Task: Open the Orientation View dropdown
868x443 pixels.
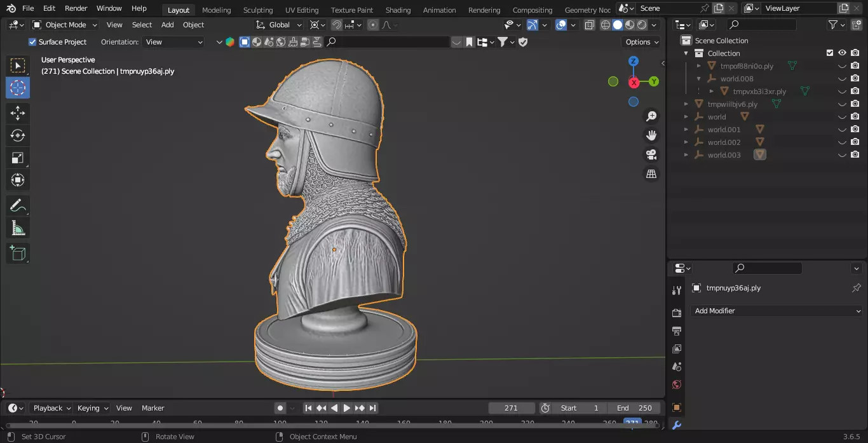Action: coord(174,42)
